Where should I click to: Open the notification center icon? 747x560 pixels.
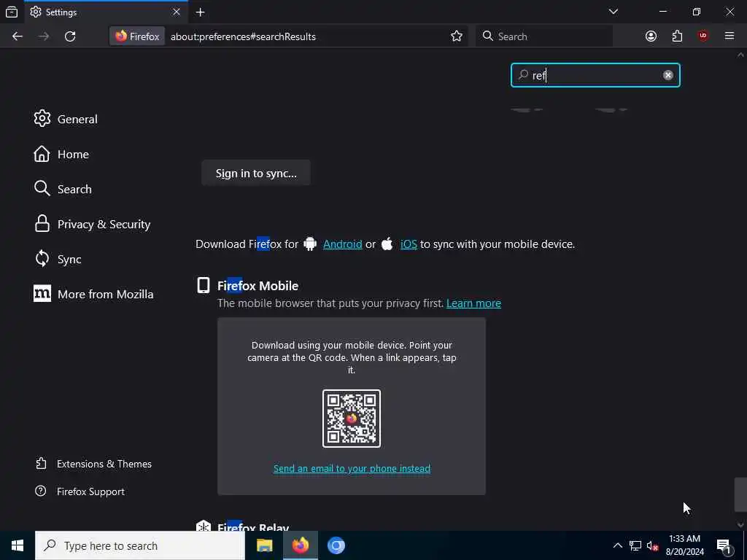point(724,546)
